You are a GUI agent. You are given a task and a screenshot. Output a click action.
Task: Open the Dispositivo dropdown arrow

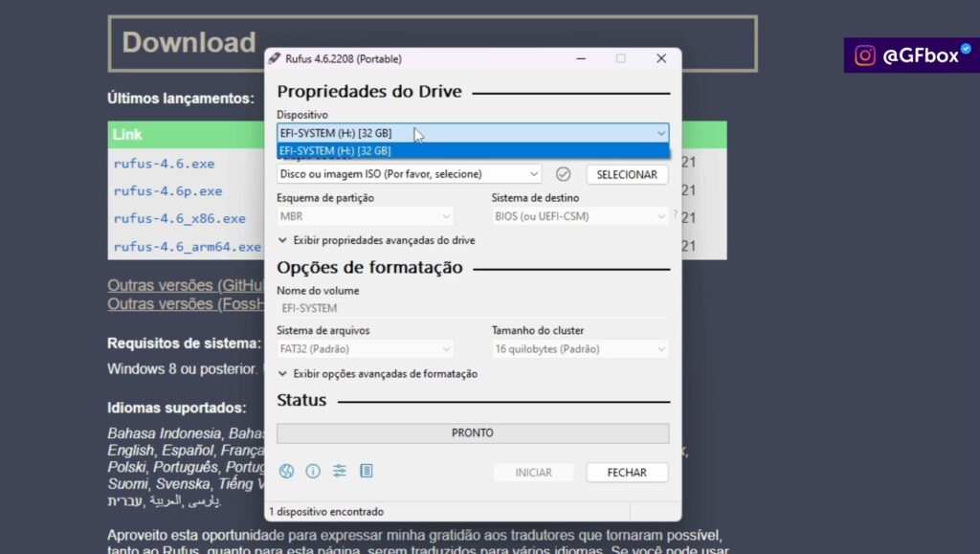pos(660,133)
